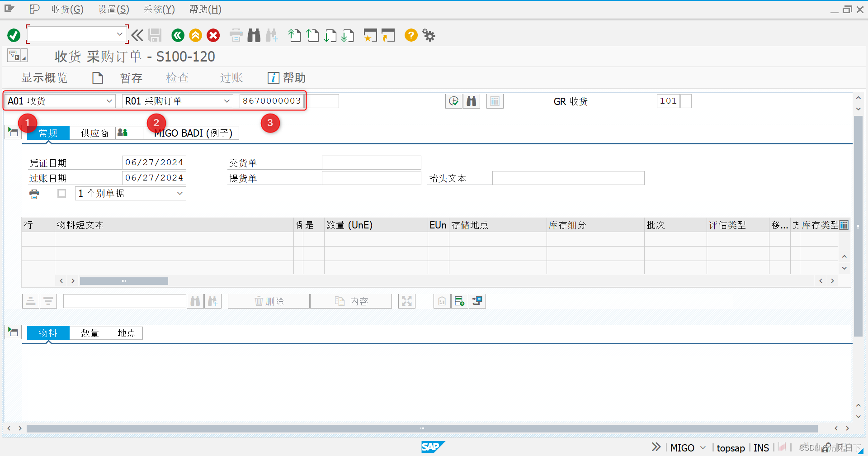Viewport: 868px width, 456px height.
Task: Click the Find Purchase Order binoculars icon
Action: click(x=472, y=101)
